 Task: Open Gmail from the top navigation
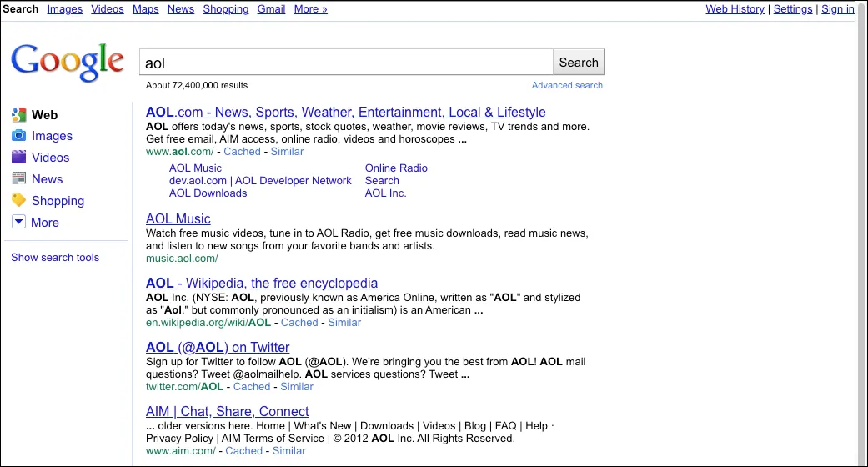tap(270, 9)
